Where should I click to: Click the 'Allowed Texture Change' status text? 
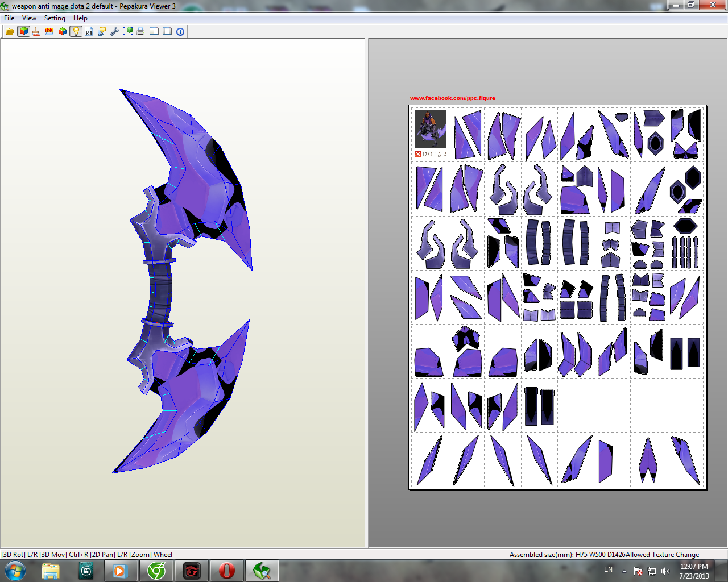(x=663, y=555)
